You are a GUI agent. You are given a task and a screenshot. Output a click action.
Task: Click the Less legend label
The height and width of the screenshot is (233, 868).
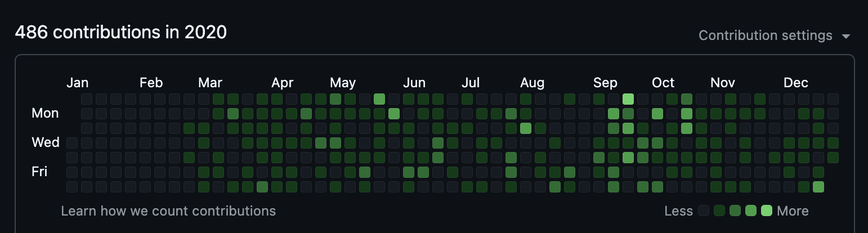(x=678, y=211)
